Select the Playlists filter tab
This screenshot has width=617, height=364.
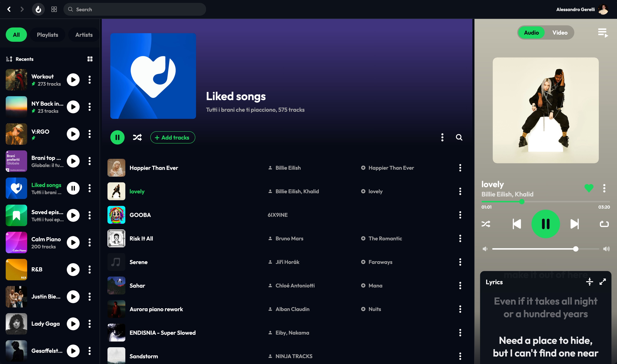(47, 35)
